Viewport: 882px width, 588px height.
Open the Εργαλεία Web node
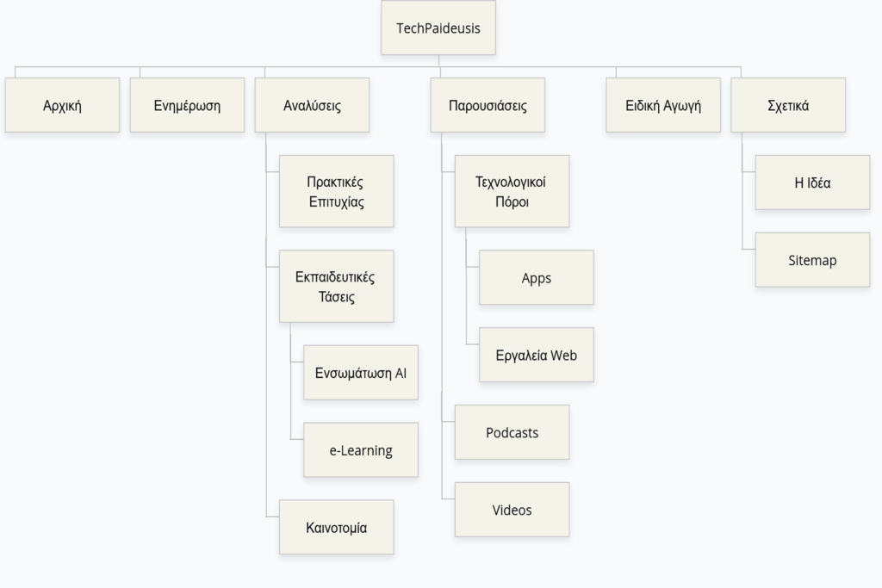pyautogui.click(x=536, y=355)
